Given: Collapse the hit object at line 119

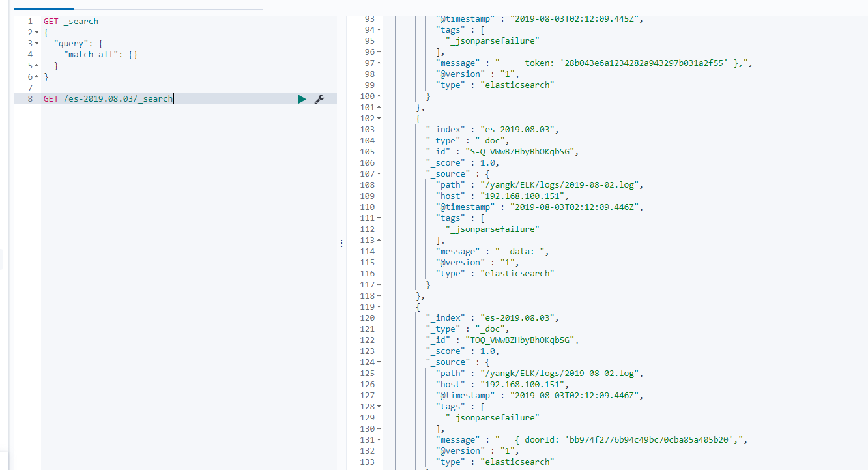Looking at the screenshot, I should click(379, 306).
